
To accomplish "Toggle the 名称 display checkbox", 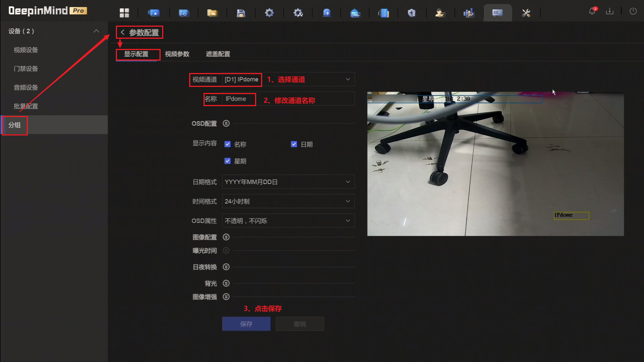I will 228,144.
